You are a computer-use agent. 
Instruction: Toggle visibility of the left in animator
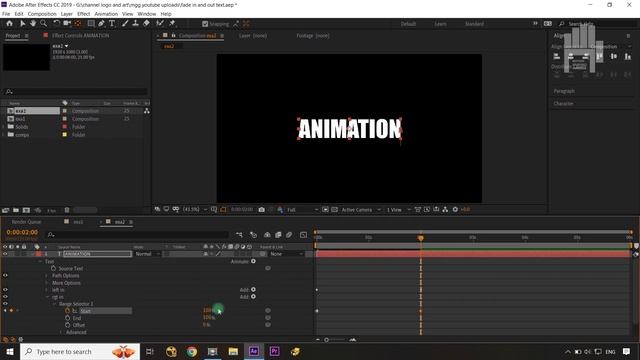[x=5, y=290]
